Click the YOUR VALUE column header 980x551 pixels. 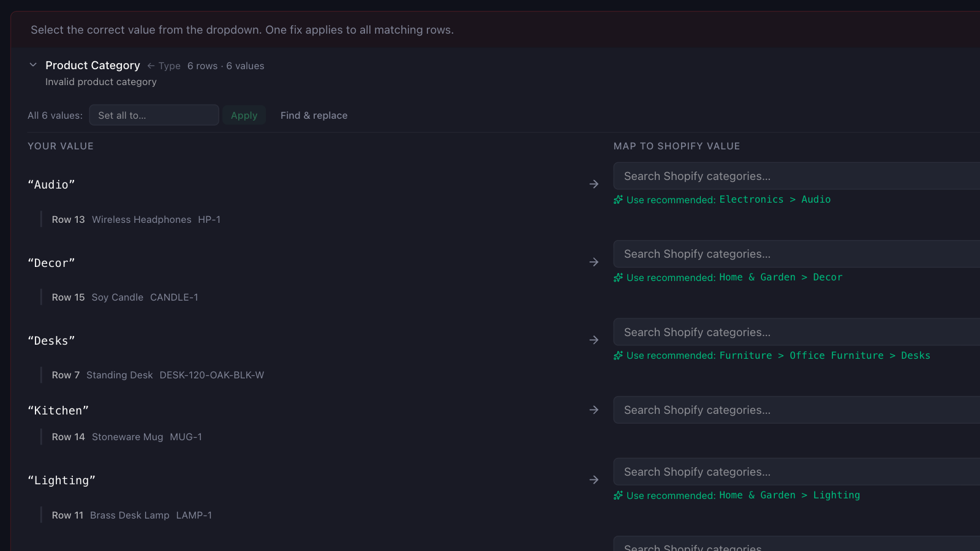[61, 146]
